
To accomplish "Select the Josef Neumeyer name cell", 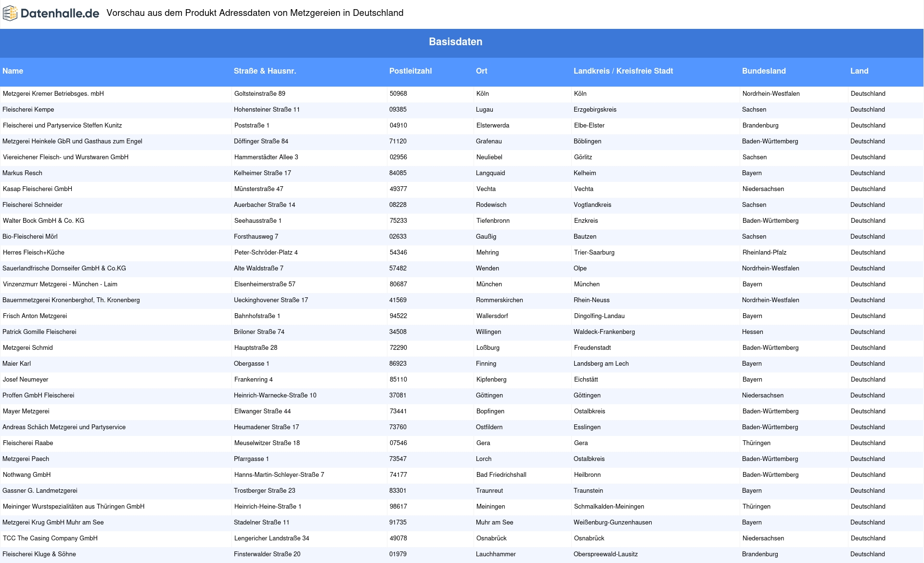I will (x=26, y=380).
